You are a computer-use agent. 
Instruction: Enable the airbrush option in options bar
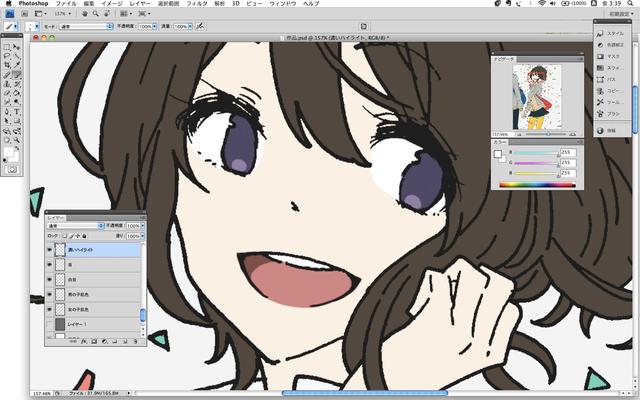click(199, 26)
